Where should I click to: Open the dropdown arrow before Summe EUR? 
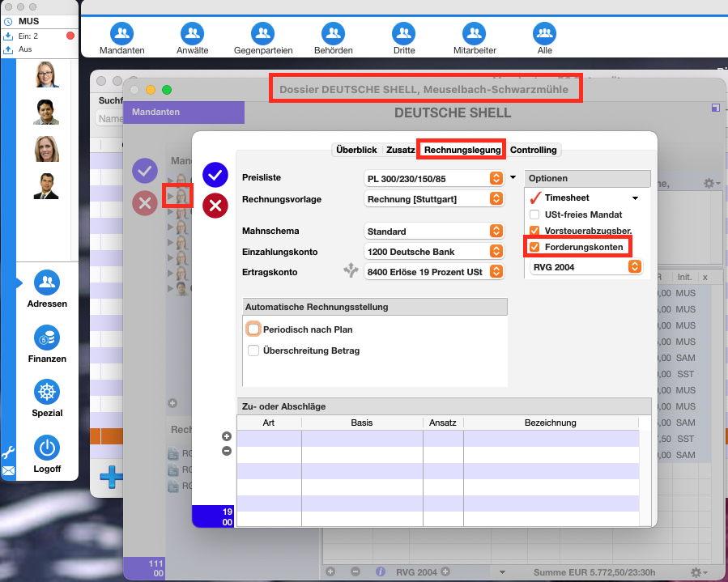tap(502, 572)
